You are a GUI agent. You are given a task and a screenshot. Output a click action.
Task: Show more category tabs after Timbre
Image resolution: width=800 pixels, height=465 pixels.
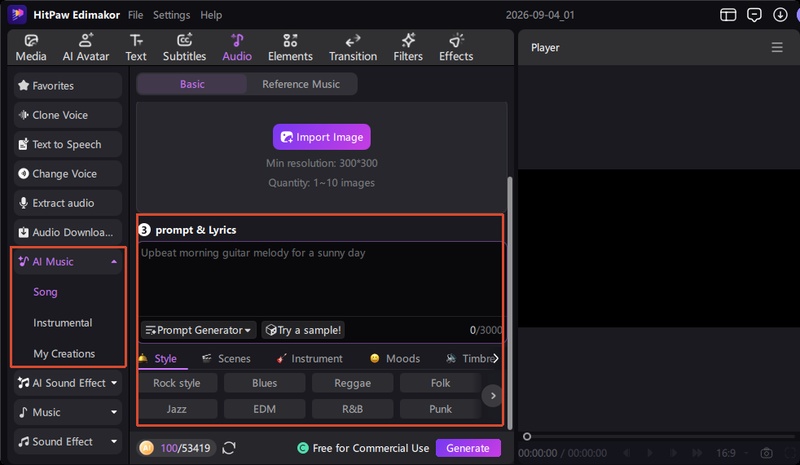(x=495, y=358)
